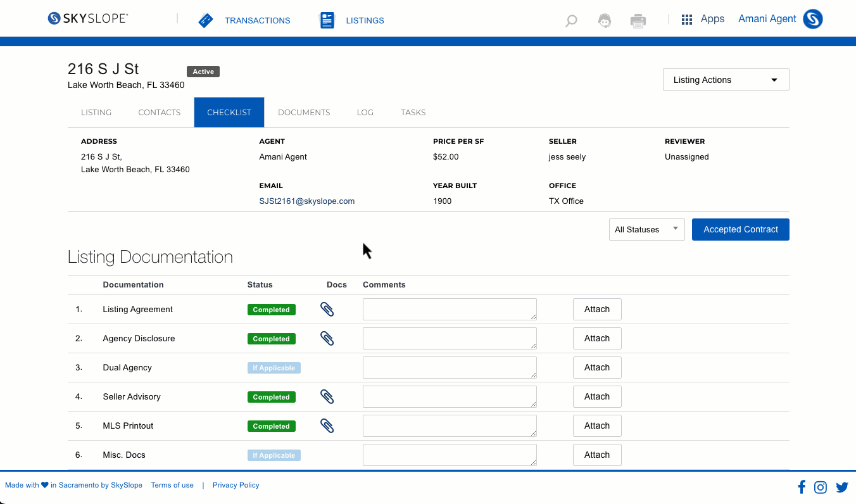Screen dimensions: 856x504
Task: Click the '1900' year built value
Action: pyautogui.click(x=442, y=201)
